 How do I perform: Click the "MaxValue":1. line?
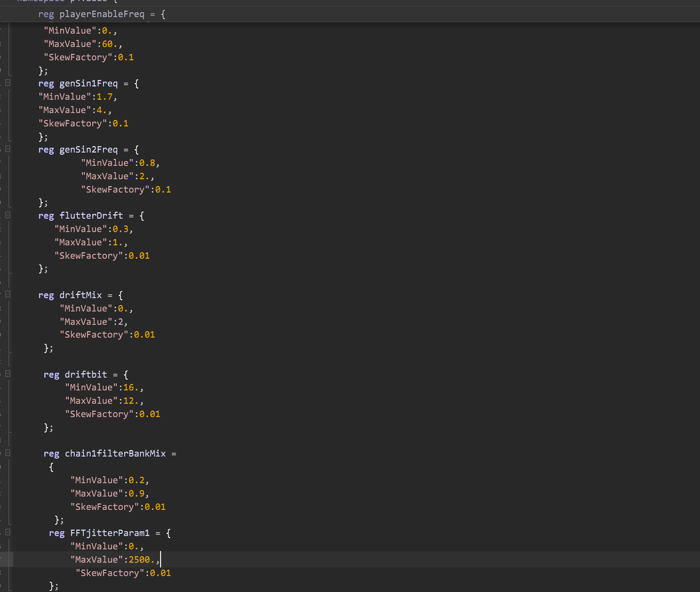[91, 242]
